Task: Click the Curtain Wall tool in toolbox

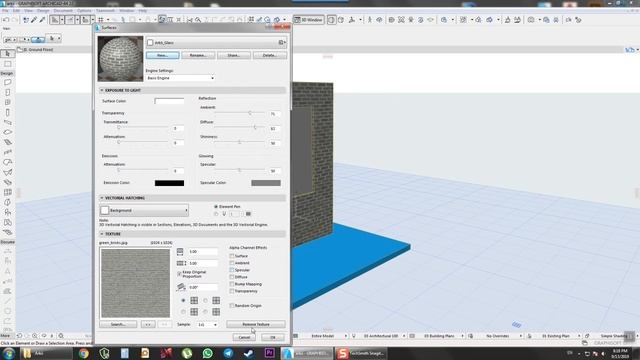Action: (x=7, y=192)
